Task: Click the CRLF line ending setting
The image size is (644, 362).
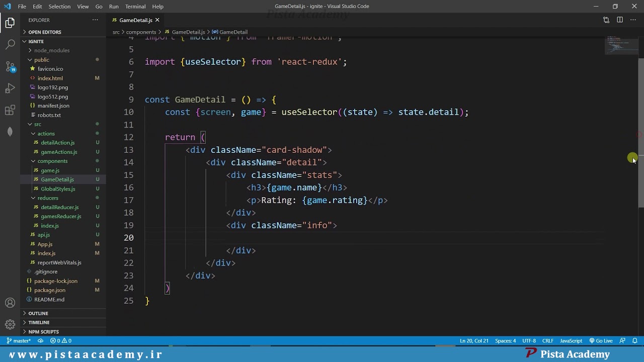Action: click(x=548, y=341)
